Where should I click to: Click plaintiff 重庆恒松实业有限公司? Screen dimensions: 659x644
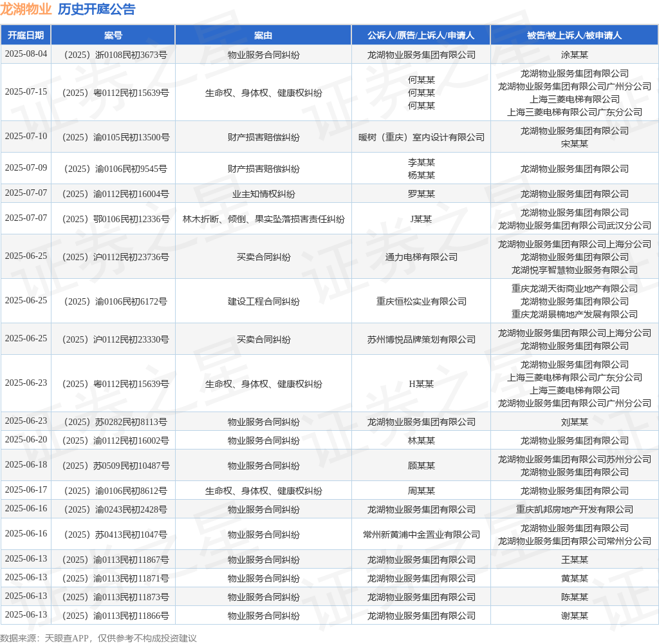pyautogui.click(x=421, y=301)
